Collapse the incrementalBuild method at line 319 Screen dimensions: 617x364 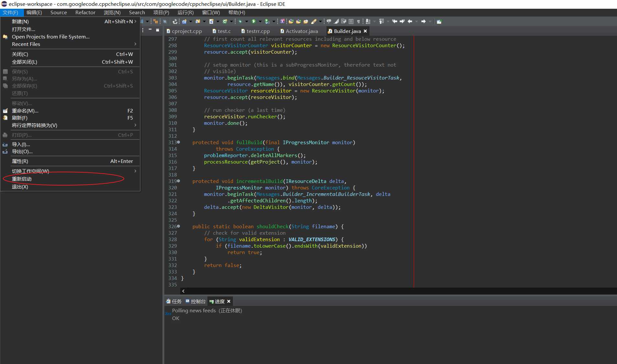178,181
